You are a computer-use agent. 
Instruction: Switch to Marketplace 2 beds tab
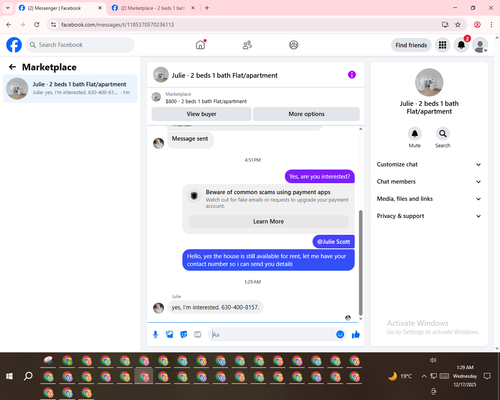pyautogui.click(x=153, y=8)
